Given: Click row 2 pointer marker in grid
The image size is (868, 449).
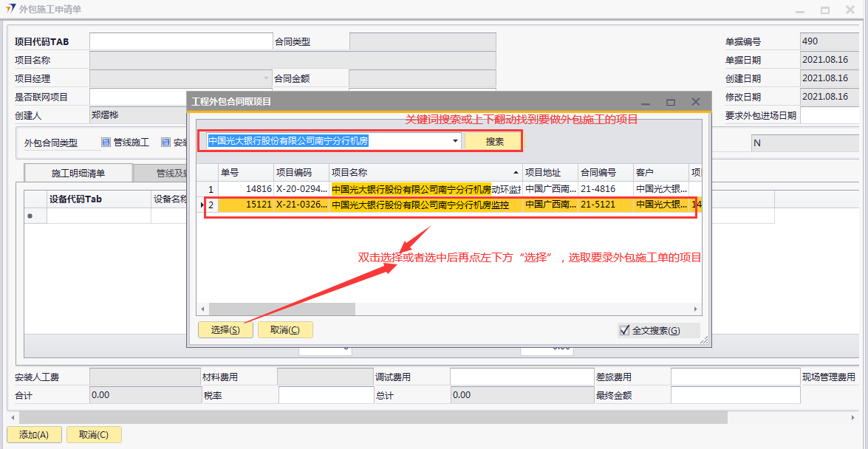Looking at the screenshot, I should pos(202,205).
